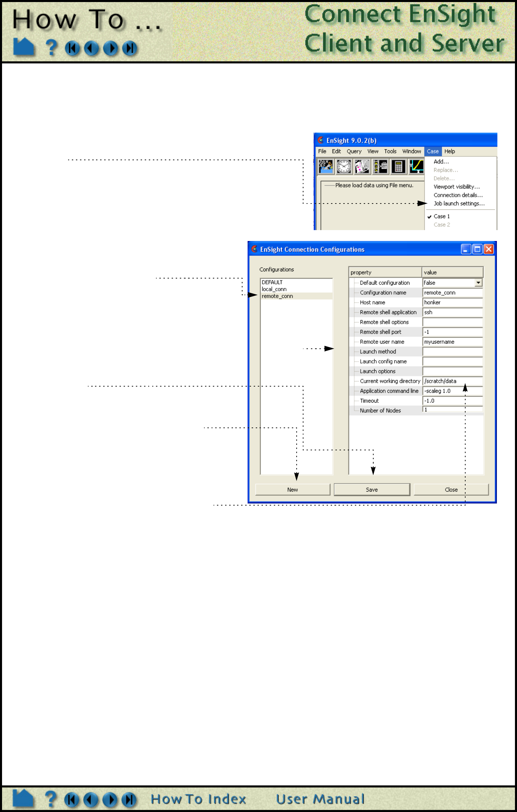Open the Query menu

(354, 151)
